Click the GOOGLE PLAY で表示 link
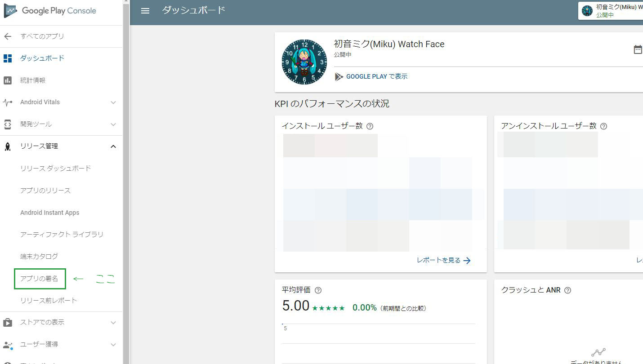643x364 pixels. [x=376, y=77]
